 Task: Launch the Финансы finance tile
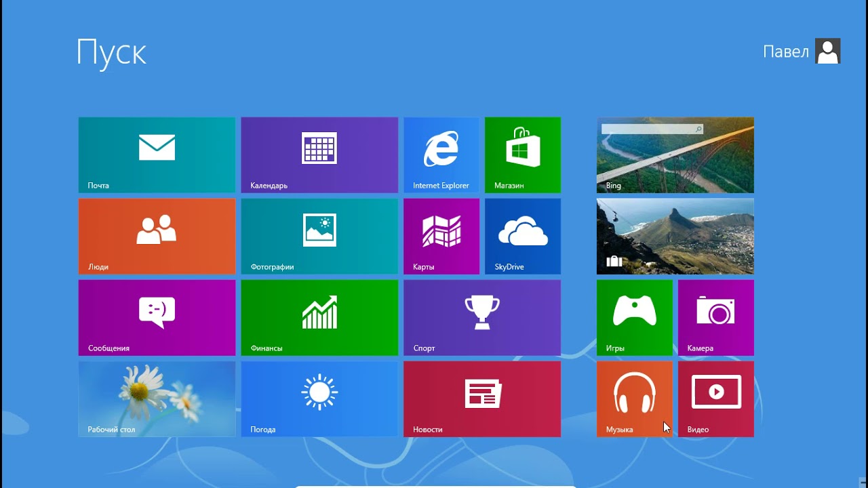[319, 318]
